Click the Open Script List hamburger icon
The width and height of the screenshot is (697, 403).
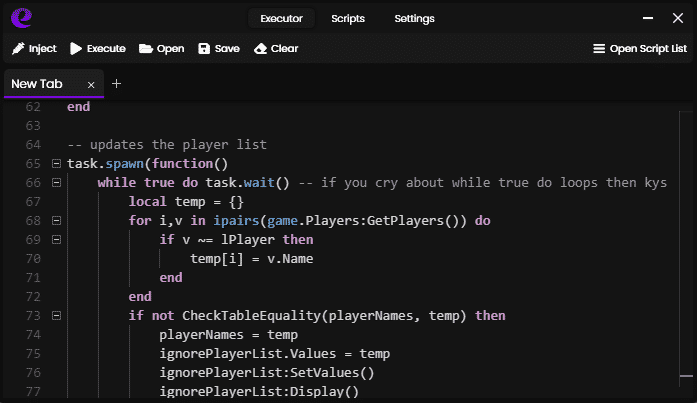click(599, 48)
